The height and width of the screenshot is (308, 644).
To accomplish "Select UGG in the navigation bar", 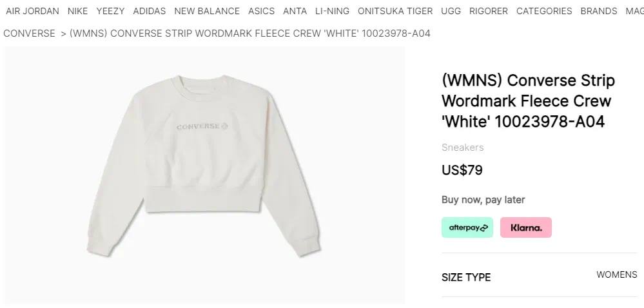I will [x=451, y=11].
